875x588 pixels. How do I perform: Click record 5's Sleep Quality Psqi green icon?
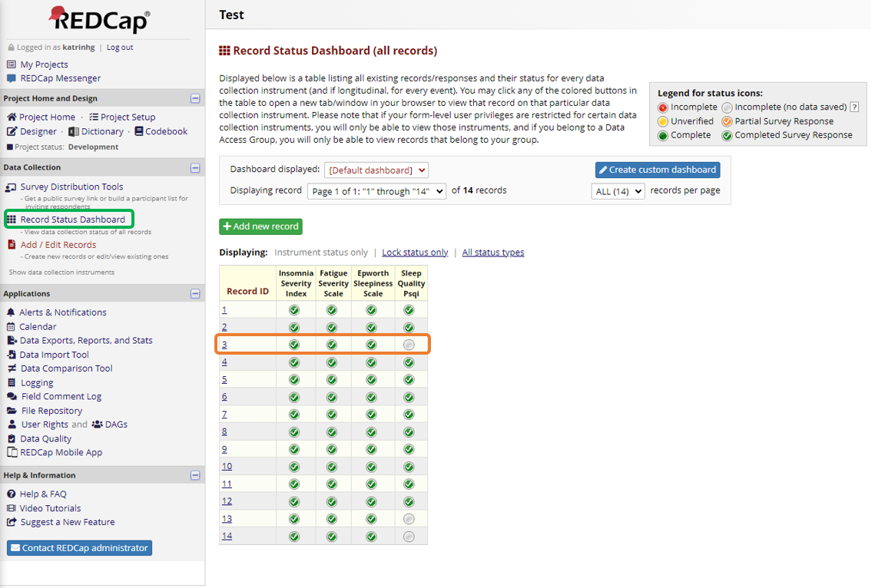(409, 380)
